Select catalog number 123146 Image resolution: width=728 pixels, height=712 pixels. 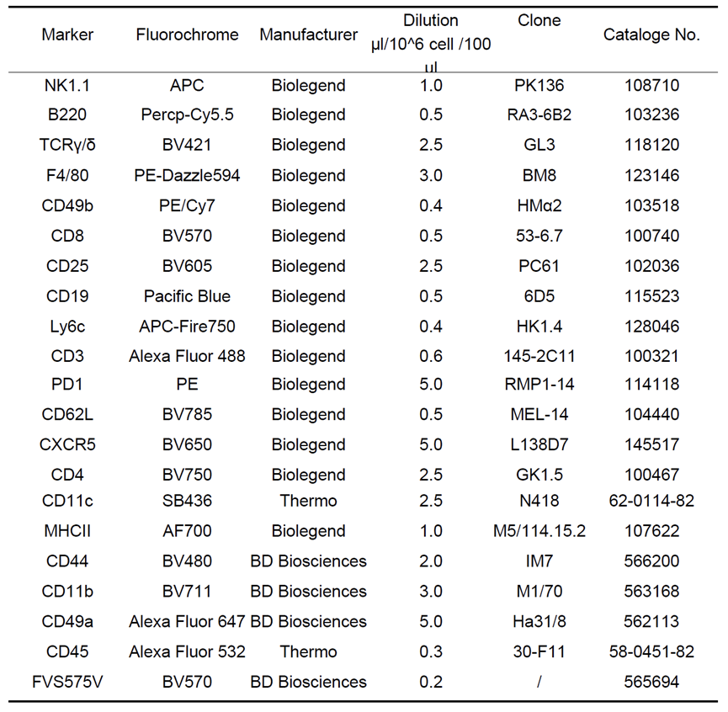click(651, 176)
